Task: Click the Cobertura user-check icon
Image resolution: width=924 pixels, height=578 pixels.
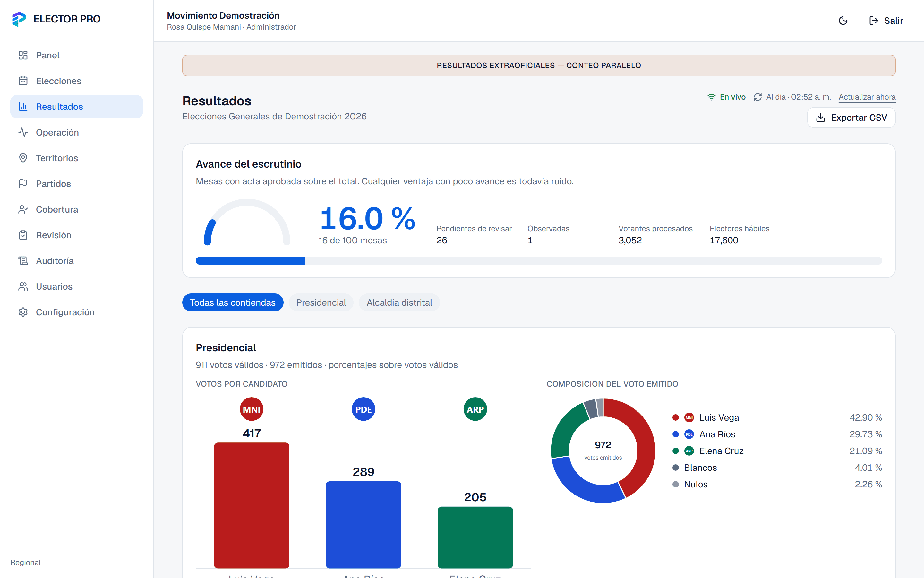Action: click(23, 209)
